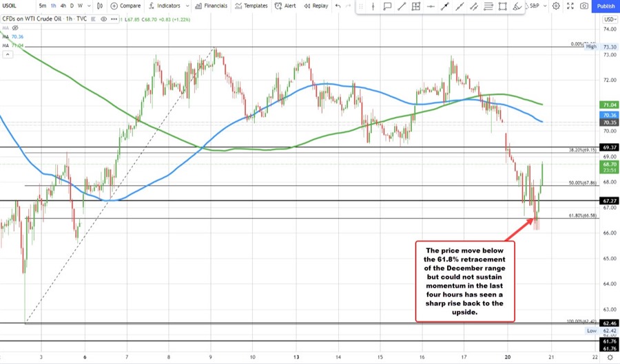Switch to the 4h interval
Screen dimensions: 620x364
63,6
